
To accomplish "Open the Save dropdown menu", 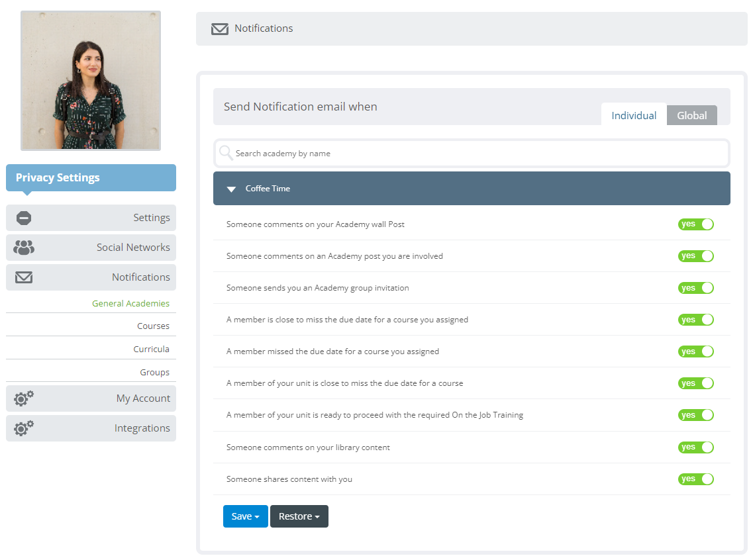I will point(245,516).
